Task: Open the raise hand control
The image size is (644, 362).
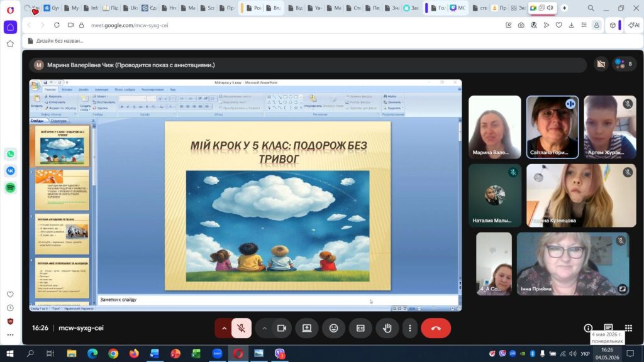Action: point(387,328)
